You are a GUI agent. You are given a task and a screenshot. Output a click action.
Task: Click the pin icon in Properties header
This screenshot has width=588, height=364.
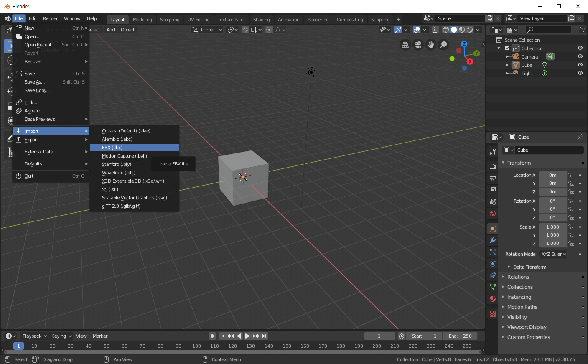(580, 137)
